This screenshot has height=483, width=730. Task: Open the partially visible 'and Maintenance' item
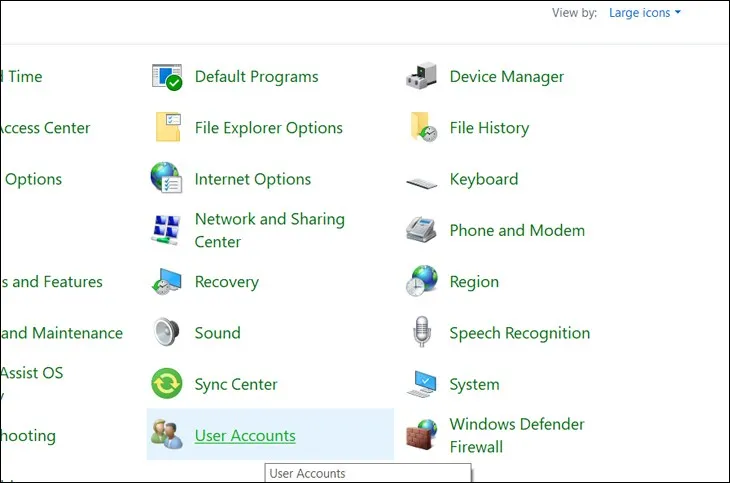click(x=61, y=333)
